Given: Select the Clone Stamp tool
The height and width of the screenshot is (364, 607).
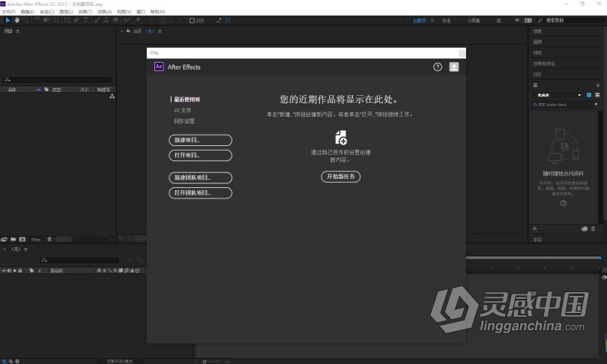Looking at the screenshot, I should (106, 20).
